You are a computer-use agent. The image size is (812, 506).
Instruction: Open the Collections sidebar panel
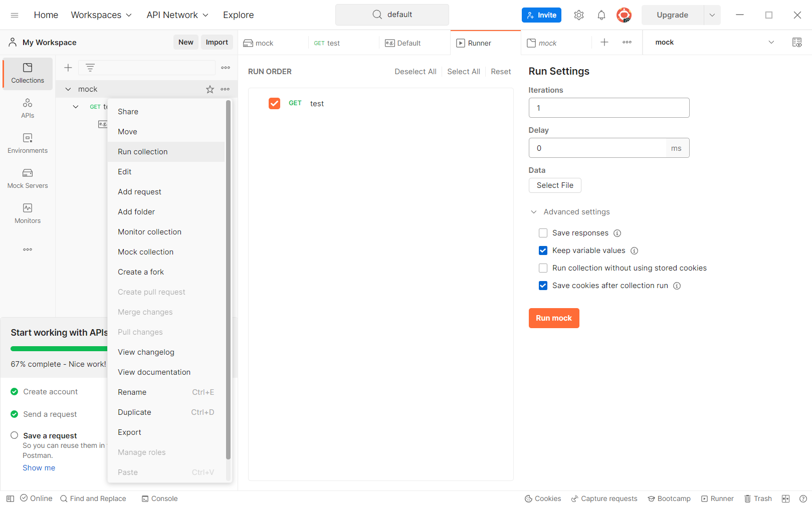28,74
